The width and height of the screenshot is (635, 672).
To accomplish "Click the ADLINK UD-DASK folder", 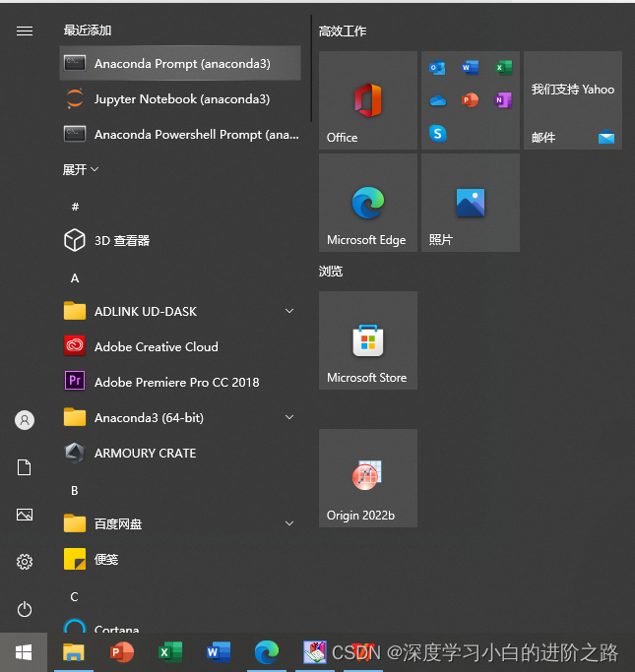I will coord(180,311).
